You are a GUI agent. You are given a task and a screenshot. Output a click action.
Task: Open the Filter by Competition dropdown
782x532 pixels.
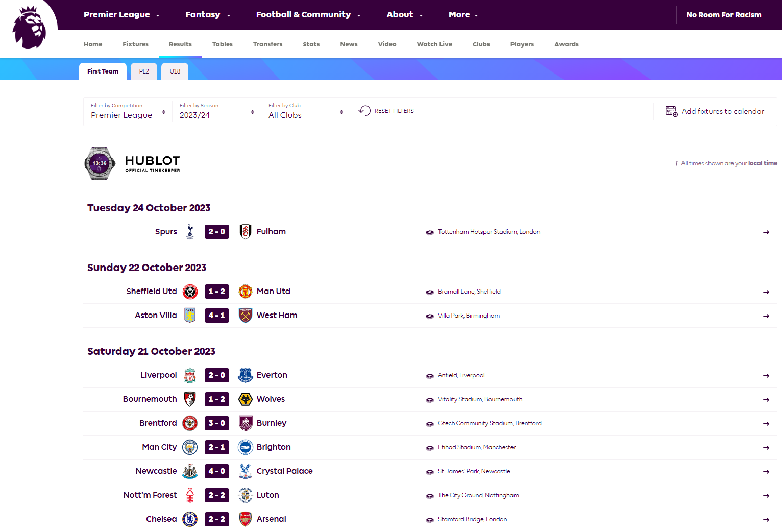[x=128, y=111]
